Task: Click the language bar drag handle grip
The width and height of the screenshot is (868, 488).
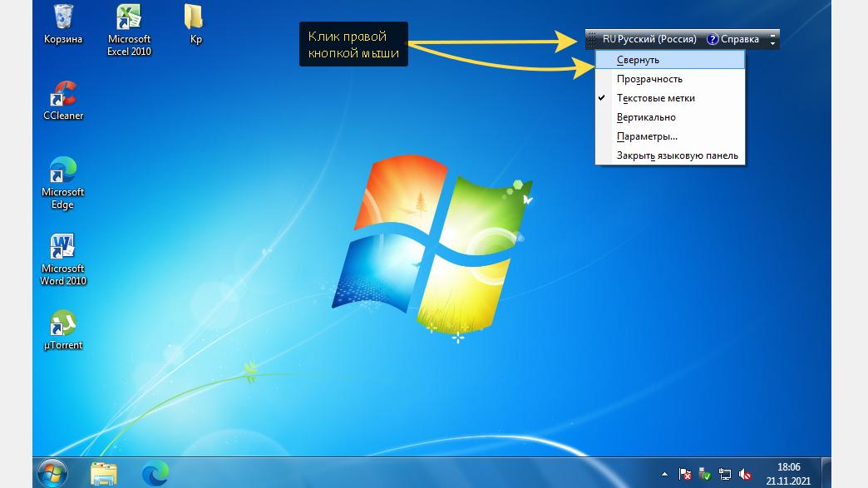Action: click(592, 39)
